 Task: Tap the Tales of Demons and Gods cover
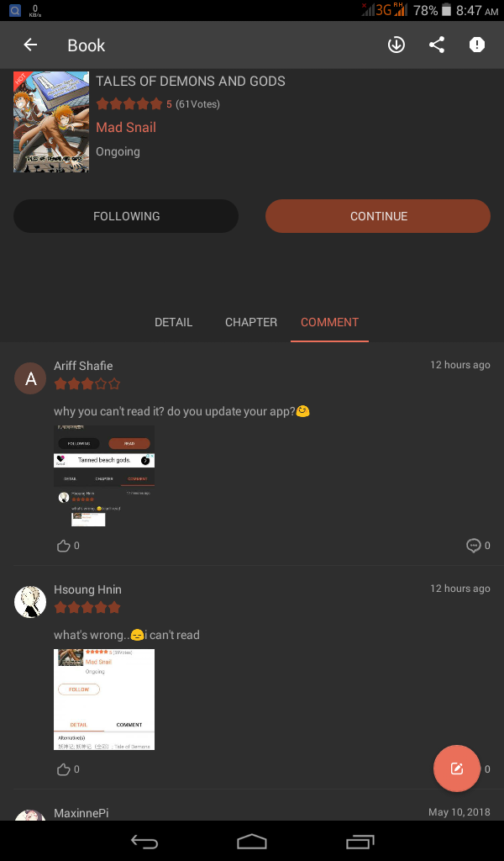pos(51,122)
